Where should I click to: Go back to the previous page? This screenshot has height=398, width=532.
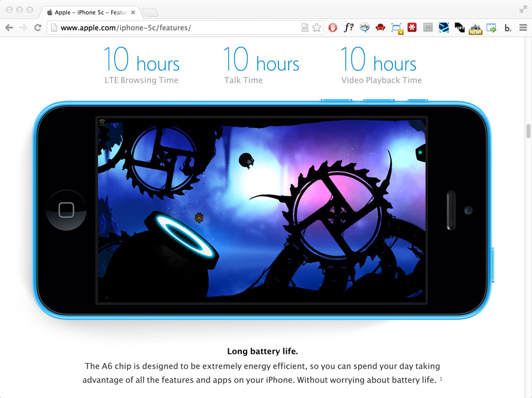[x=9, y=28]
